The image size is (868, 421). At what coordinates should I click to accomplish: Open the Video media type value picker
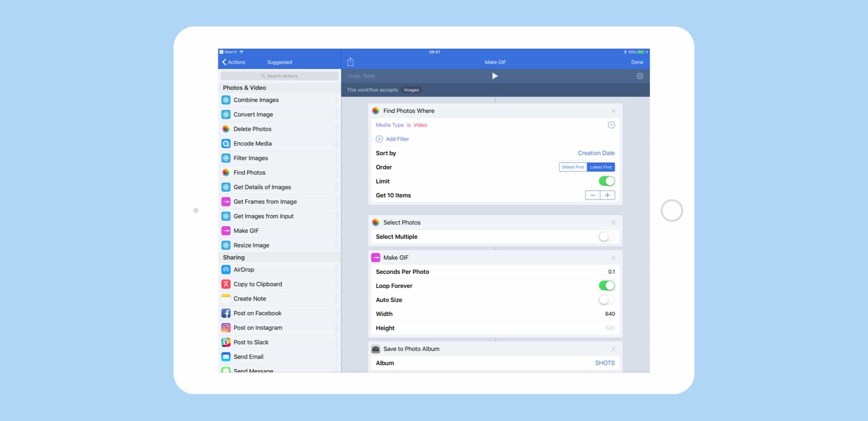click(420, 125)
